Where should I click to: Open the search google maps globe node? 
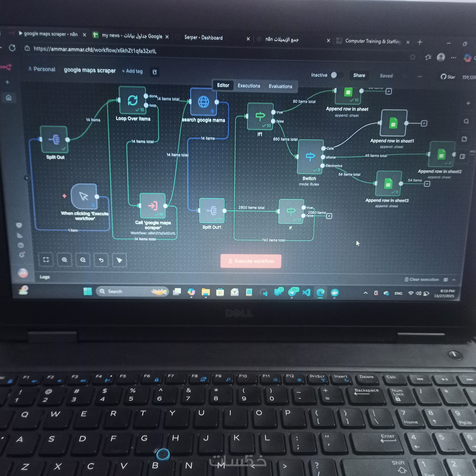[204, 102]
